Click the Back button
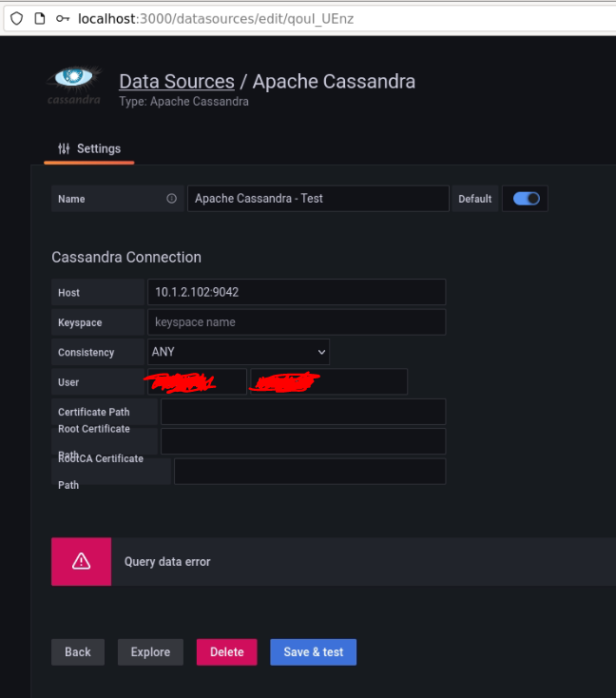This screenshot has width=616, height=698. (78, 652)
